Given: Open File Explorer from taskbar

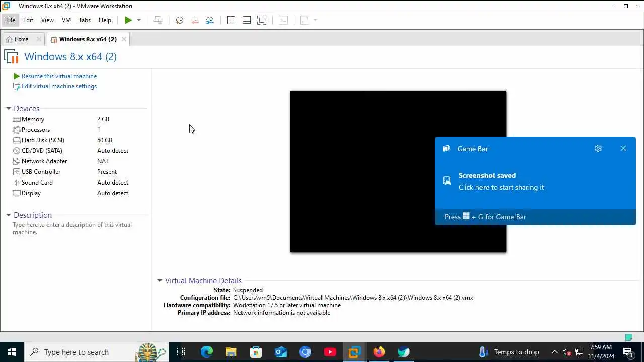Looking at the screenshot, I should 231,352.
